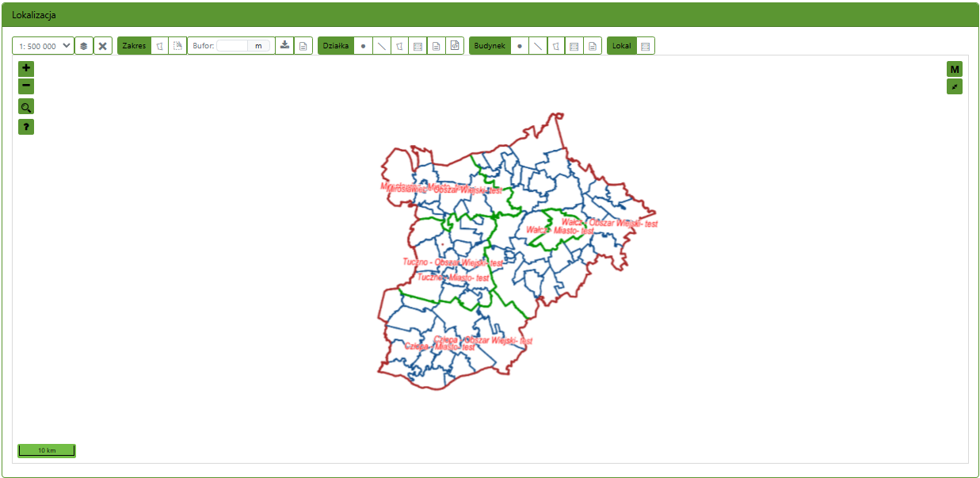
Task: Open the map scale 1:500 000 dropdown
Action: click(44, 46)
